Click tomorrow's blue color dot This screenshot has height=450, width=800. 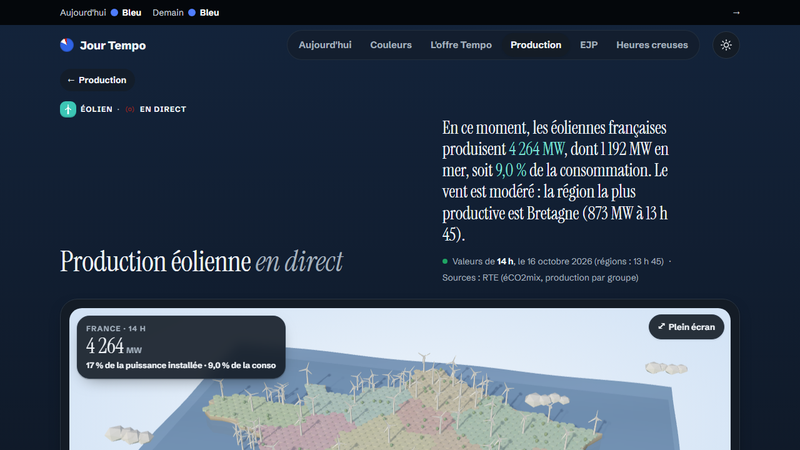point(192,13)
